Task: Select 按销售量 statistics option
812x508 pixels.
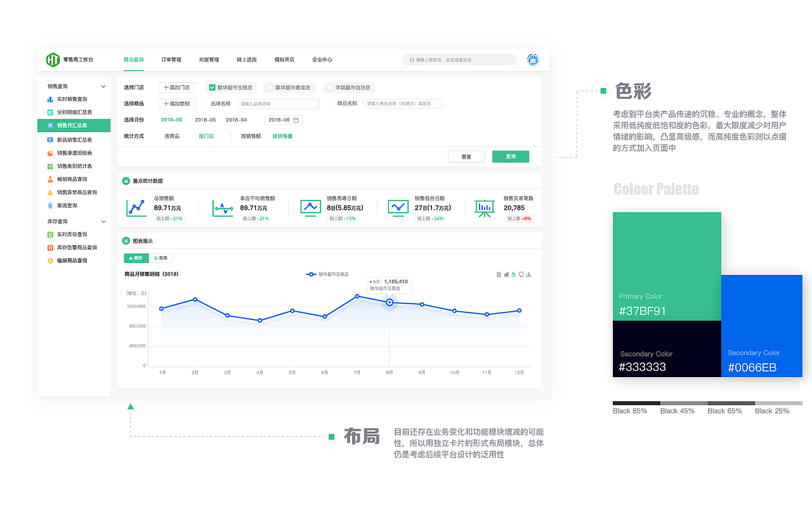Action: [283, 136]
